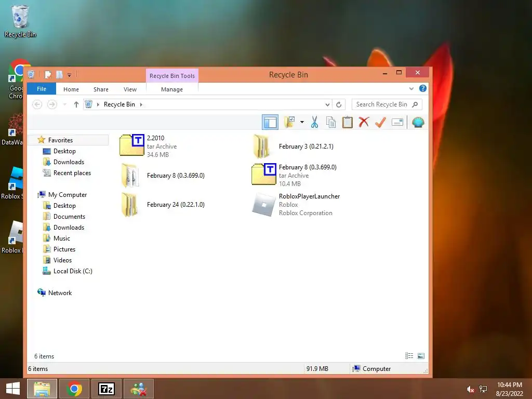Click the Cut scissors icon
The width and height of the screenshot is (532, 399).
314,122
